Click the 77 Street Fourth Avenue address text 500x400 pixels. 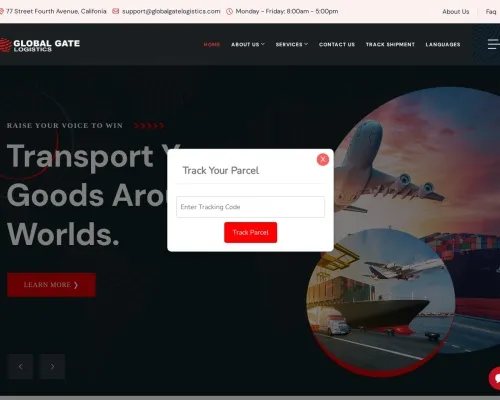pos(56,11)
